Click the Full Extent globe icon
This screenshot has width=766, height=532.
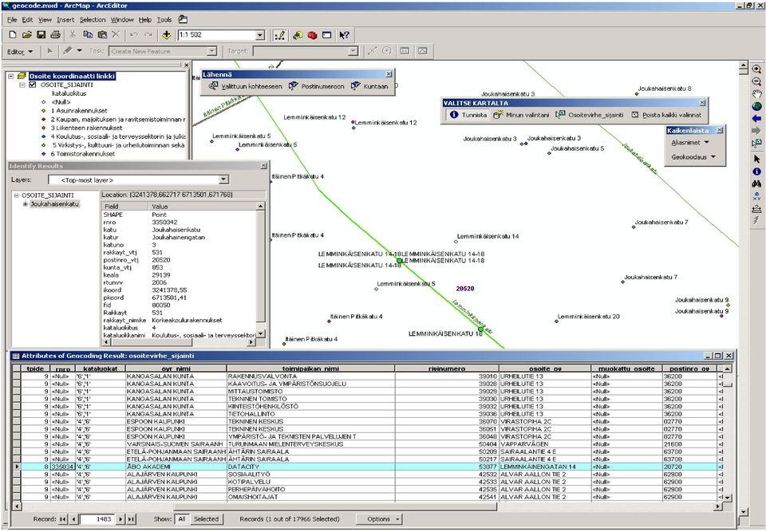click(x=756, y=107)
